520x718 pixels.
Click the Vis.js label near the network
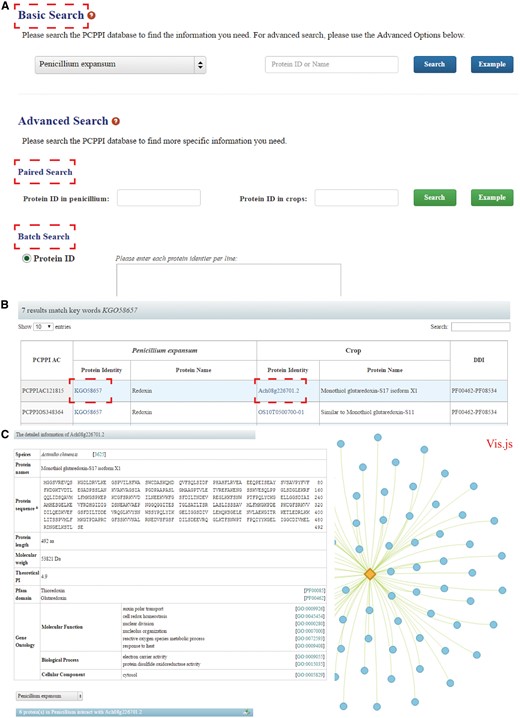[x=499, y=443]
